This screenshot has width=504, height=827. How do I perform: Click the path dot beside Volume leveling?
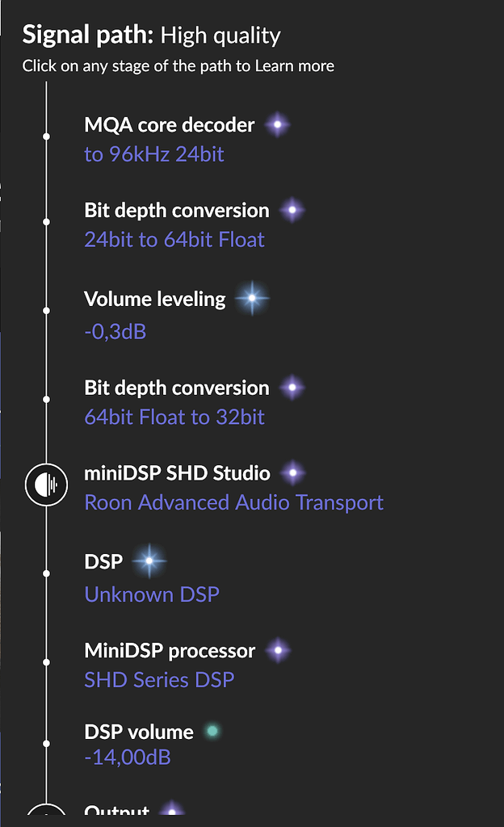(46, 310)
